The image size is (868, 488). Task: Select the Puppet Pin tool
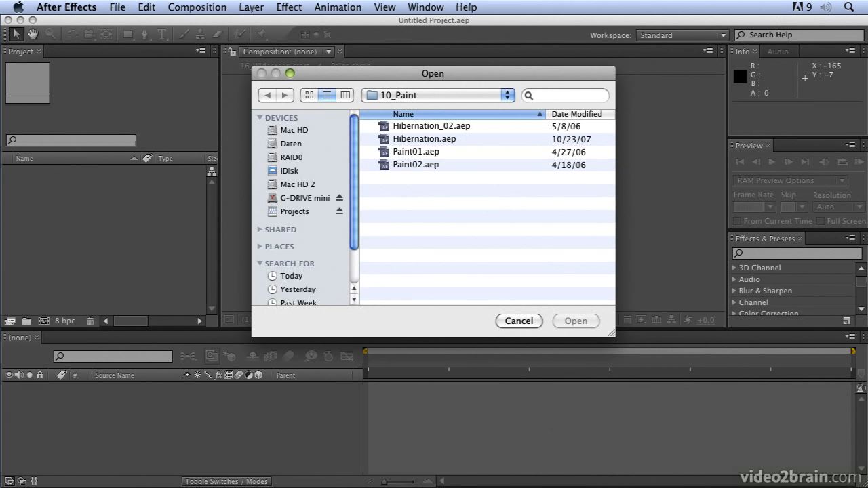(262, 34)
